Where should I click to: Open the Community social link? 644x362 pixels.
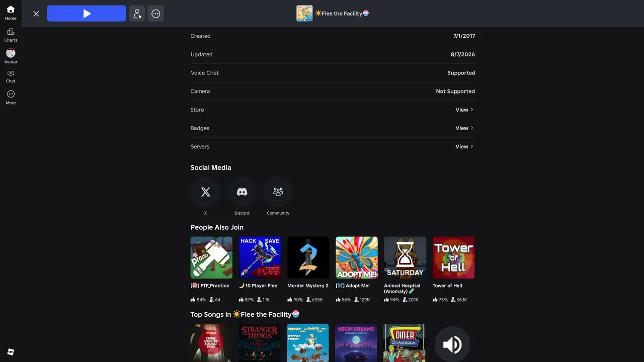point(278,192)
